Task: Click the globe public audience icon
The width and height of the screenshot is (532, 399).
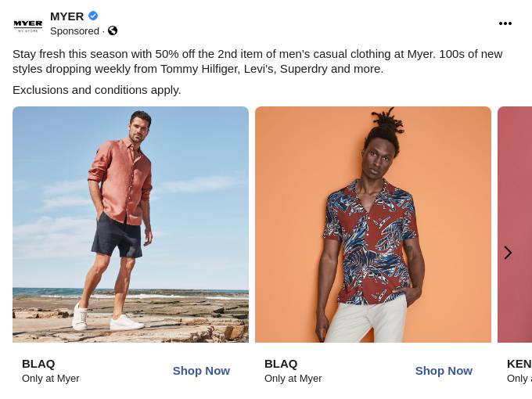Action: 113,31
